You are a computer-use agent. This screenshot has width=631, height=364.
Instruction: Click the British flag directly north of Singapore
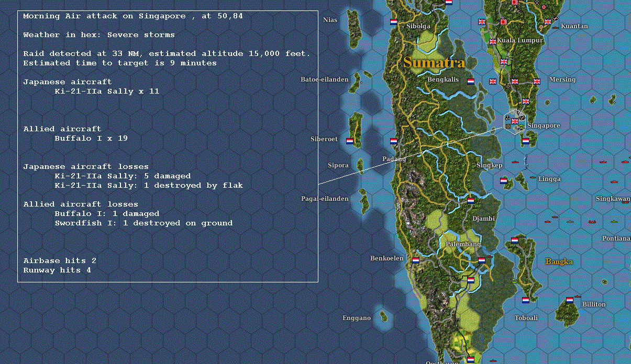525,101
